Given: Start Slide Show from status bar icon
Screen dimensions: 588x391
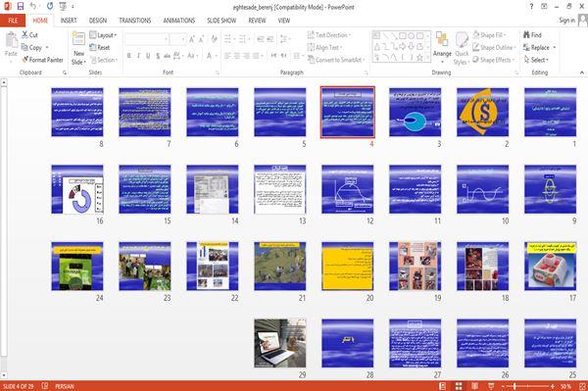Looking at the screenshot, I should tap(491, 386).
